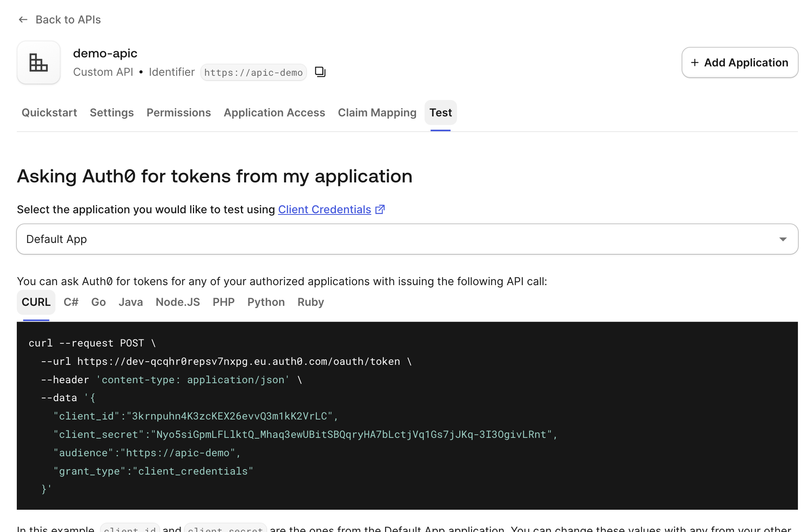Show the Go code sample
The image size is (803, 532).
click(x=98, y=302)
